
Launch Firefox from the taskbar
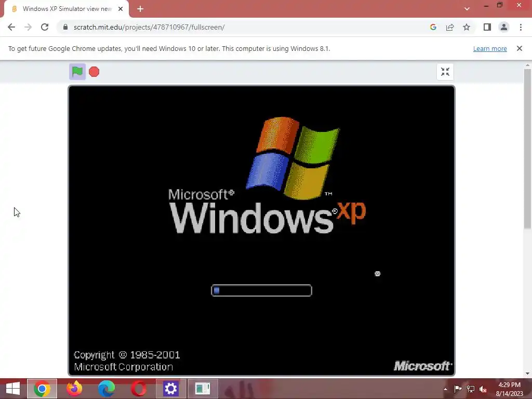tap(74, 389)
